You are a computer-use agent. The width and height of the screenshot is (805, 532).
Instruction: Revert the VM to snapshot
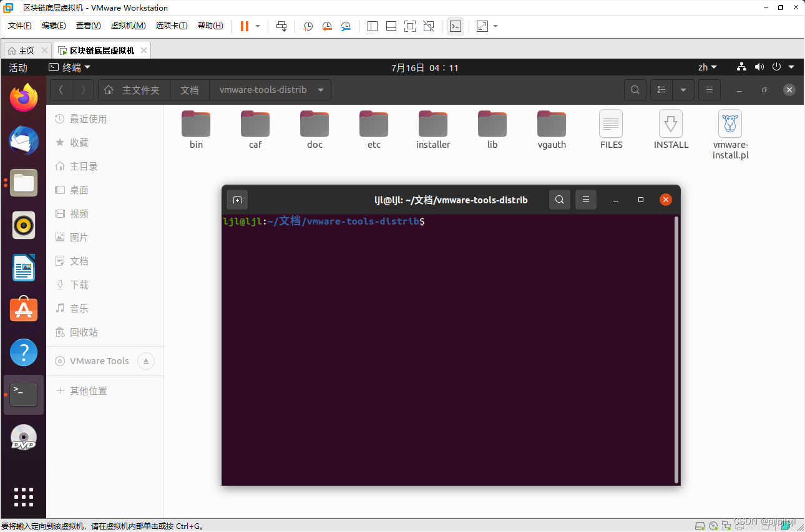(x=327, y=26)
